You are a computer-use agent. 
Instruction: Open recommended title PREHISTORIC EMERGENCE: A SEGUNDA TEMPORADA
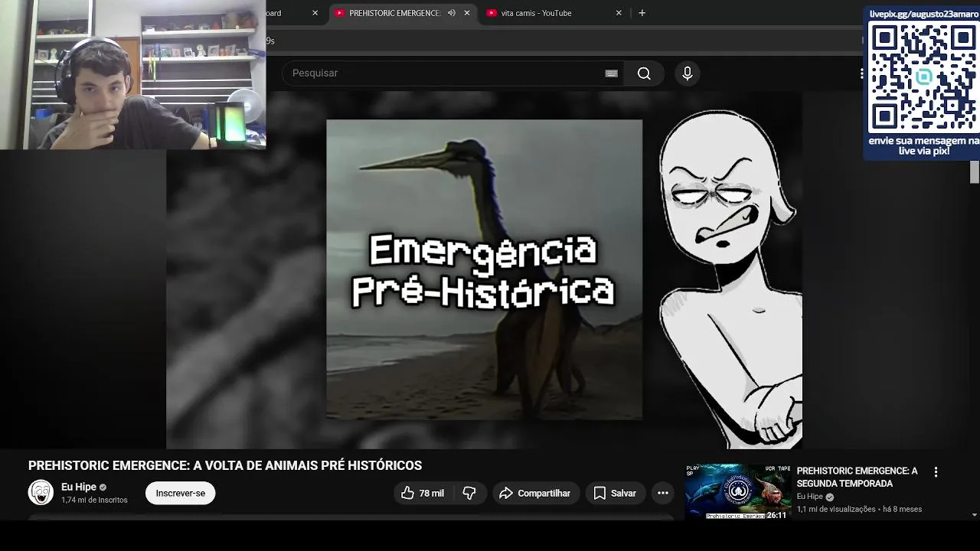point(857,478)
